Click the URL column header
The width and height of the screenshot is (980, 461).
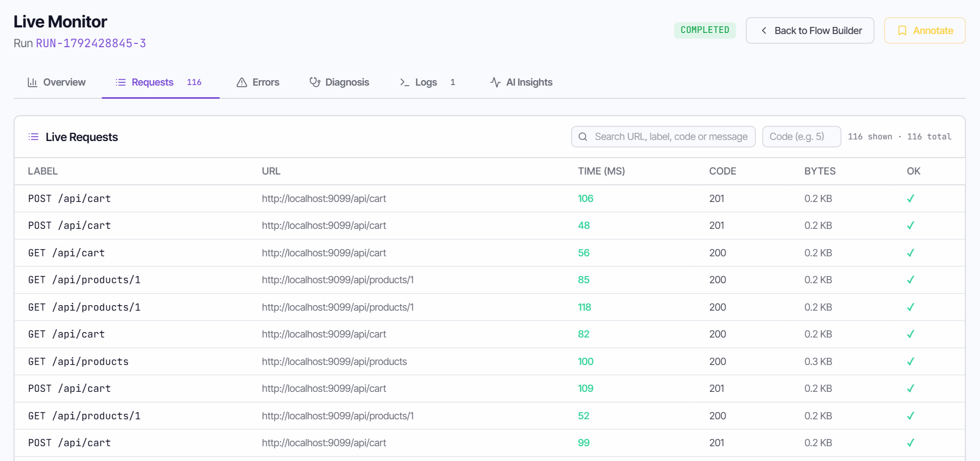(271, 171)
